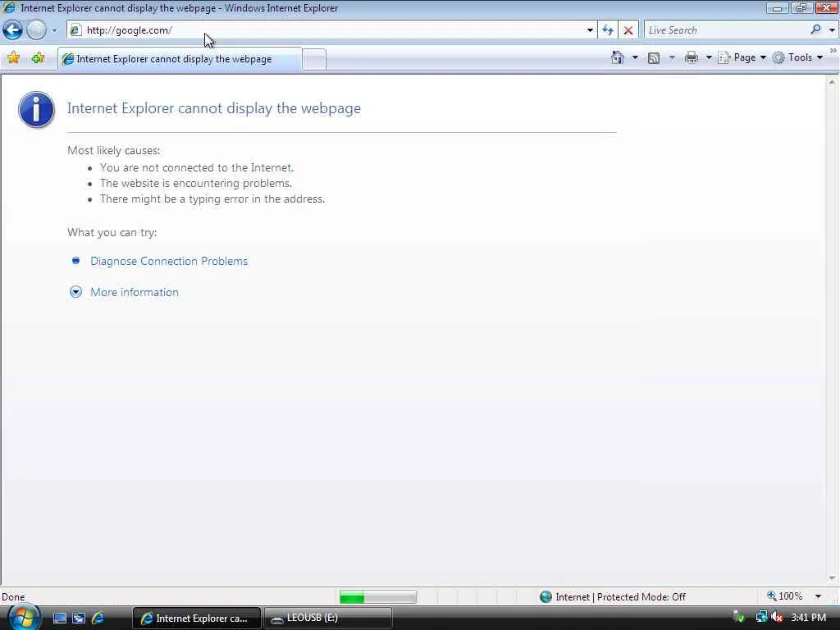Image resolution: width=840 pixels, height=630 pixels.
Task: Select LEOUSB (E:) taskbar button
Action: [328, 619]
